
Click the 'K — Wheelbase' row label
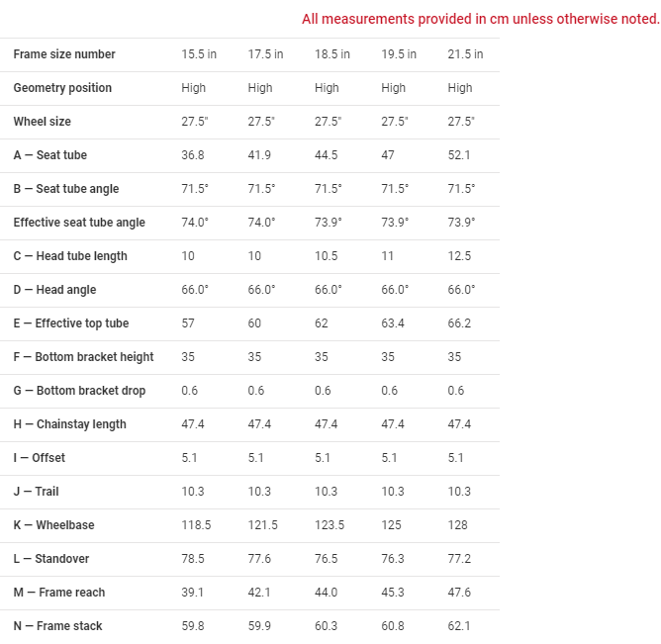point(53,525)
